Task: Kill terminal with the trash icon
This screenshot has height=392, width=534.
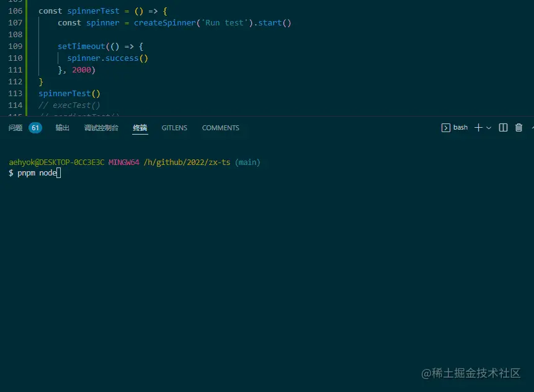Action: coord(518,127)
